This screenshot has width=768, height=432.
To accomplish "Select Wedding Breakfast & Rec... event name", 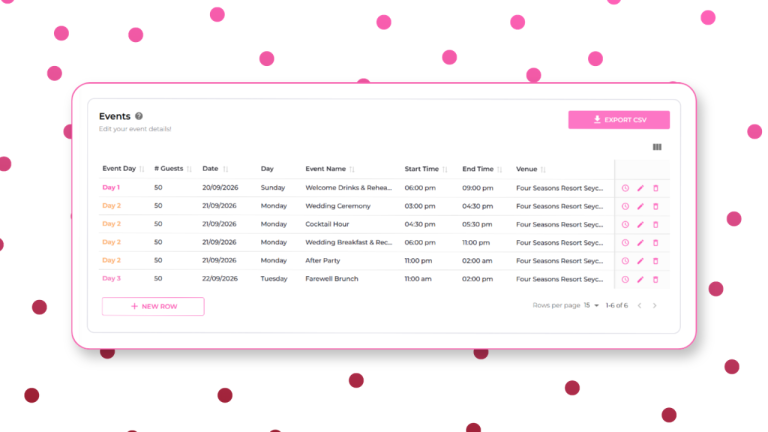I will pyautogui.click(x=349, y=242).
